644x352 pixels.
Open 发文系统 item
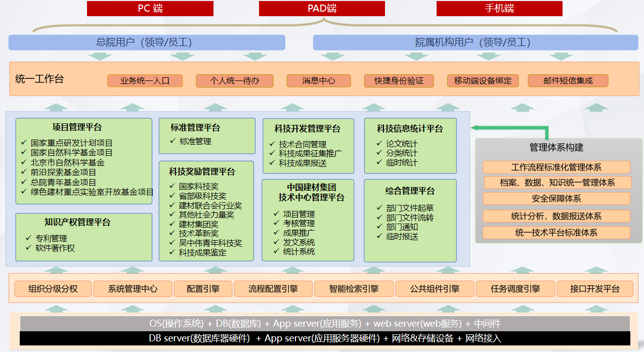[299, 242]
